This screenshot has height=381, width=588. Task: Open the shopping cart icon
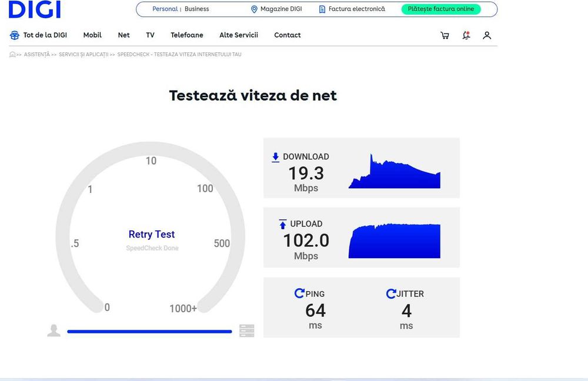tap(445, 35)
